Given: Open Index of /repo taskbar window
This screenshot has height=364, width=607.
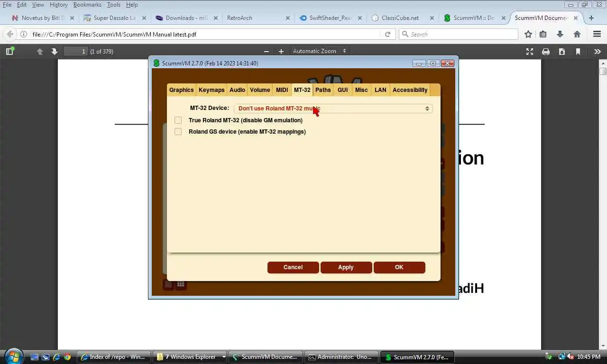Looking at the screenshot, I should [x=114, y=357].
